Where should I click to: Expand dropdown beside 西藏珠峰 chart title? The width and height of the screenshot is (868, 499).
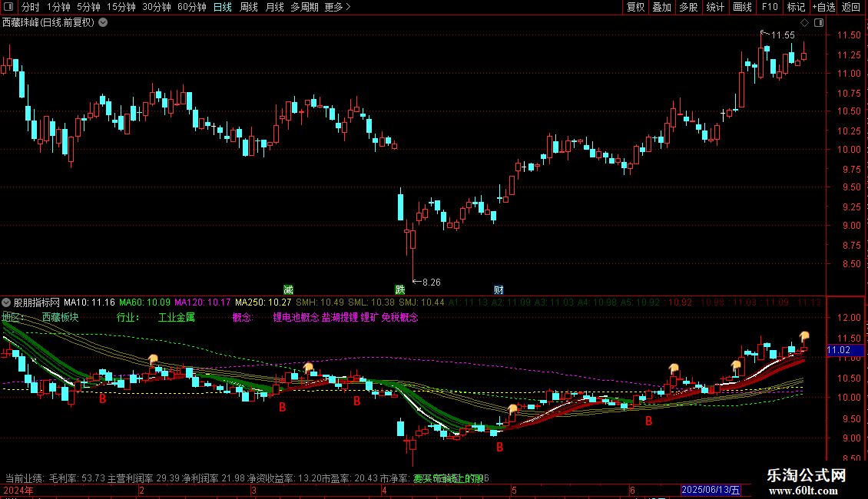coord(103,23)
